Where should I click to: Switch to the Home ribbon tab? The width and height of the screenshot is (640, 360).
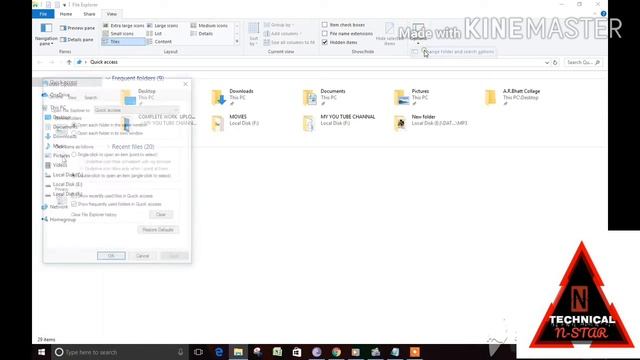point(66,14)
